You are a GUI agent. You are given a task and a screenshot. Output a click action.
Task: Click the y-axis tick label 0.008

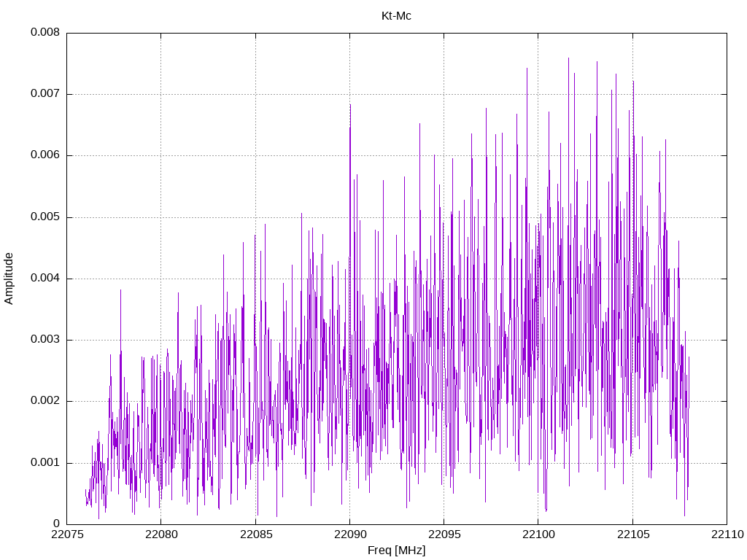pos(45,32)
